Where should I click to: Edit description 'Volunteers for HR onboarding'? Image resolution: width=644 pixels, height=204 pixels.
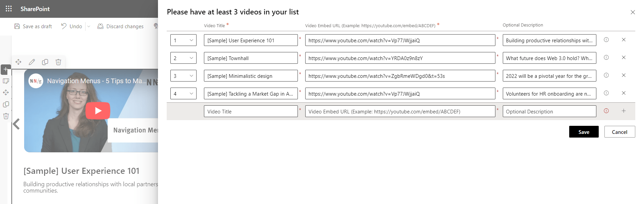pos(549,94)
